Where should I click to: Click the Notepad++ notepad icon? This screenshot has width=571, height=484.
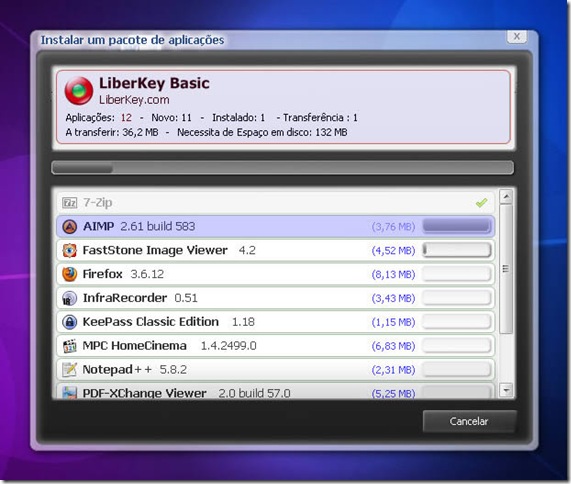click(70, 370)
